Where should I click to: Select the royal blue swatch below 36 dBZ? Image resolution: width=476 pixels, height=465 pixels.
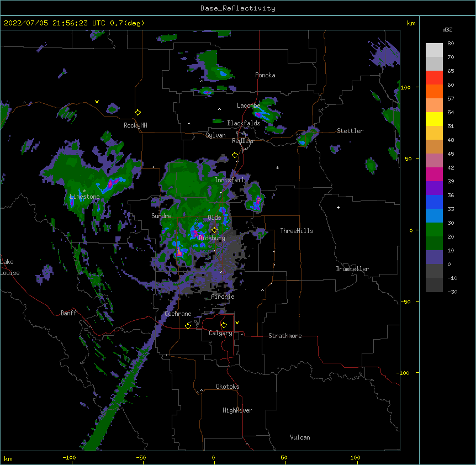(434, 202)
